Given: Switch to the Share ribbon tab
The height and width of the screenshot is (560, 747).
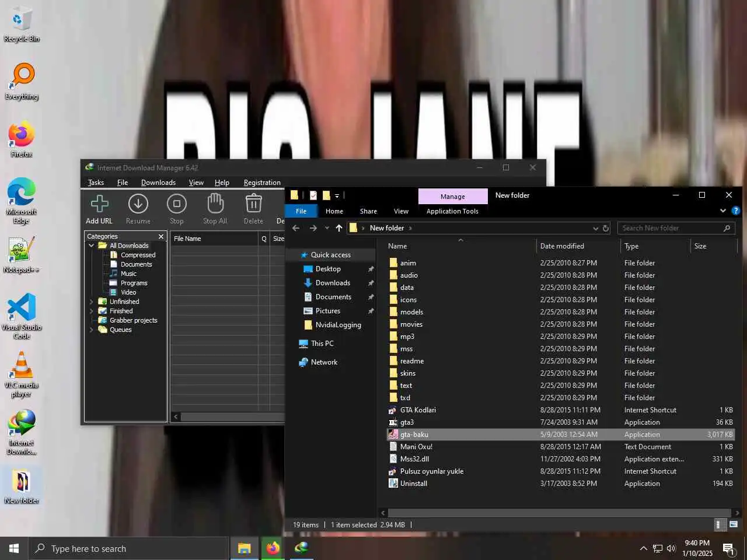Looking at the screenshot, I should 368,211.
